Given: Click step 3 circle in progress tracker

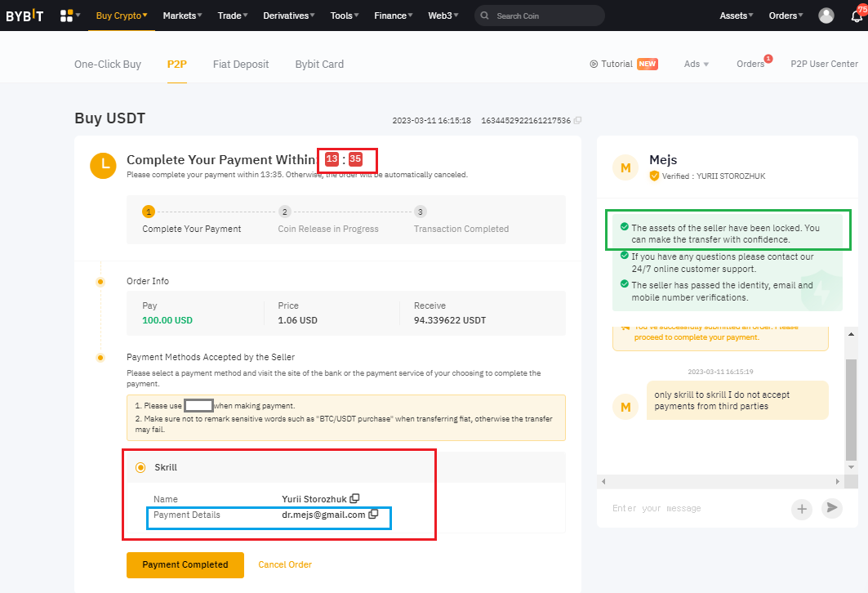Looking at the screenshot, I should (x=421, y=212).
